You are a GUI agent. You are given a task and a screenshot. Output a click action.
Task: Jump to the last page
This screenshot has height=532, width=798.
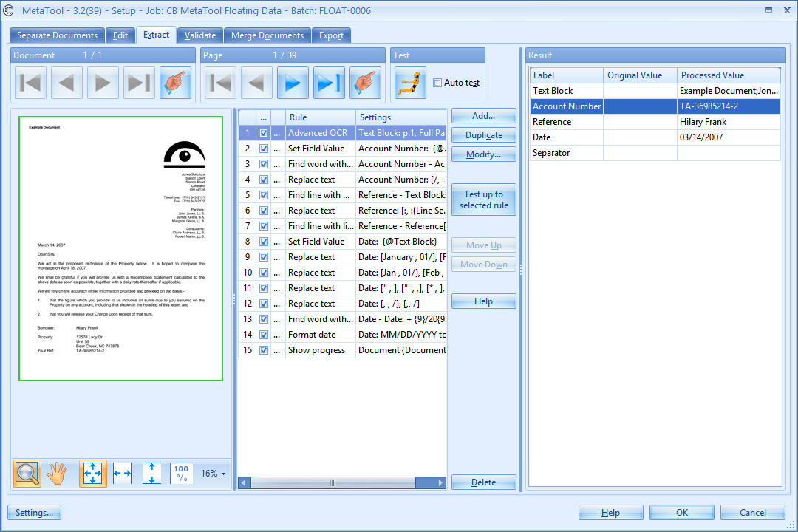click(x=329, y=83)
